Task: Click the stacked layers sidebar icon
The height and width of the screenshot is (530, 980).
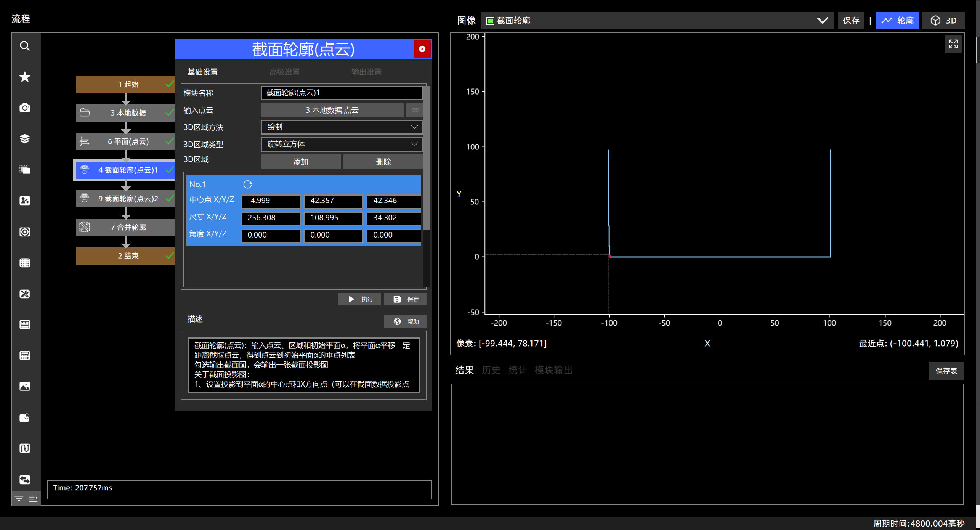Action: click(x=25, y=139)
